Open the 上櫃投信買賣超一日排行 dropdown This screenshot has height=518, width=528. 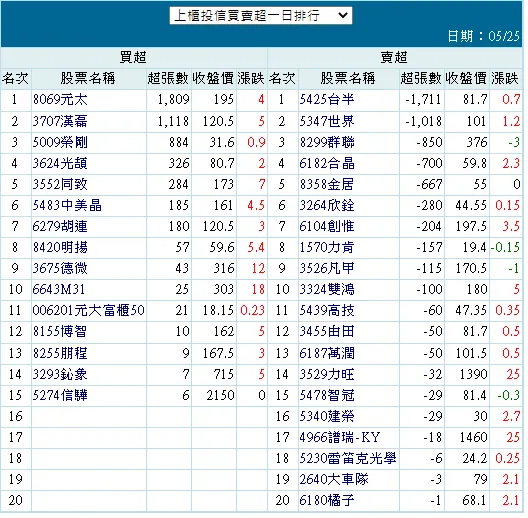tap(261, 15)
